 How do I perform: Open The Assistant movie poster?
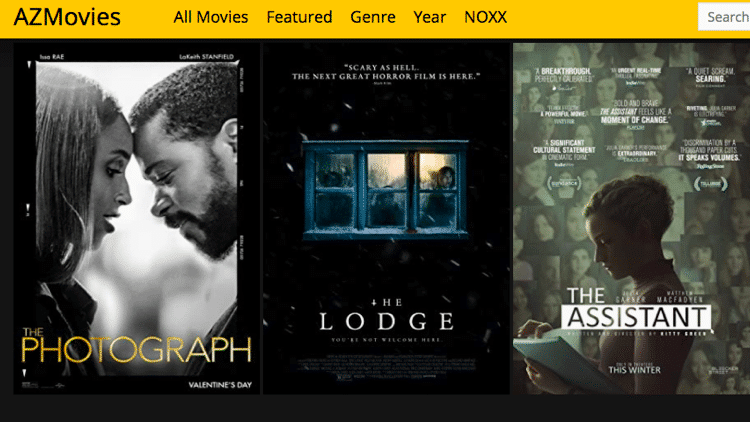[631, 219]
